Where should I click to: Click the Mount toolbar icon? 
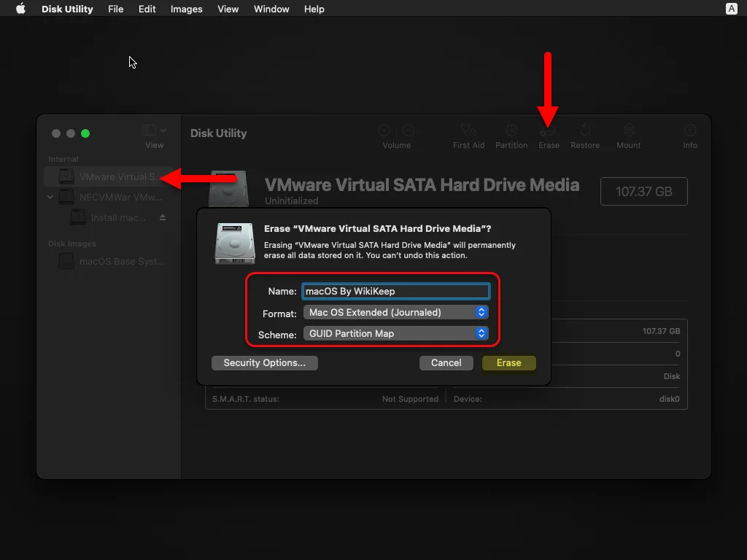pyautogui.click(x=629, y=130)
